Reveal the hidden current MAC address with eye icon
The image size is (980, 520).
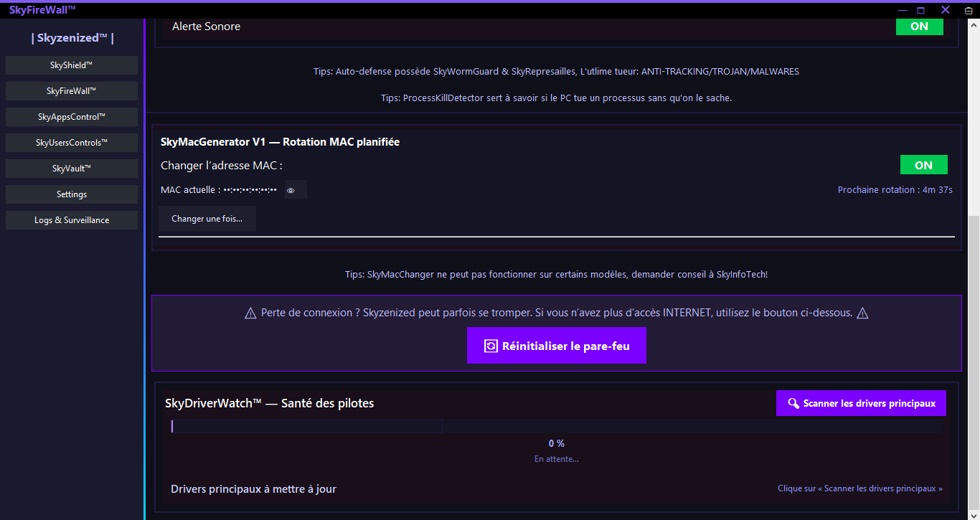click(x=291, y=190)
